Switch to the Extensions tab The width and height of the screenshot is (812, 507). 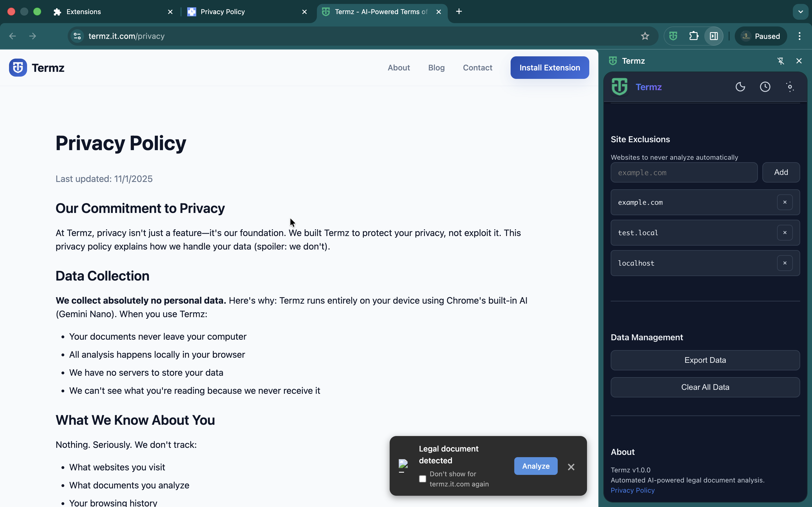pos(83,12)
